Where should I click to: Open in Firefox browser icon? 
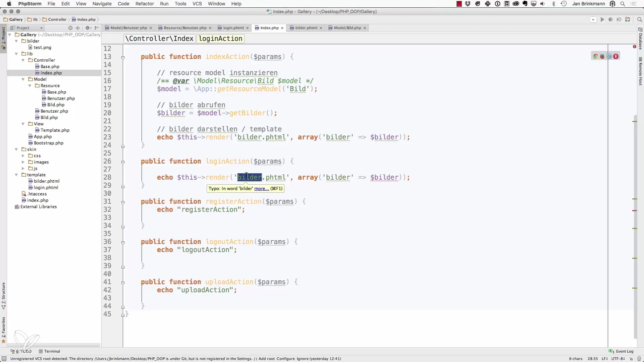coord(602,56)
